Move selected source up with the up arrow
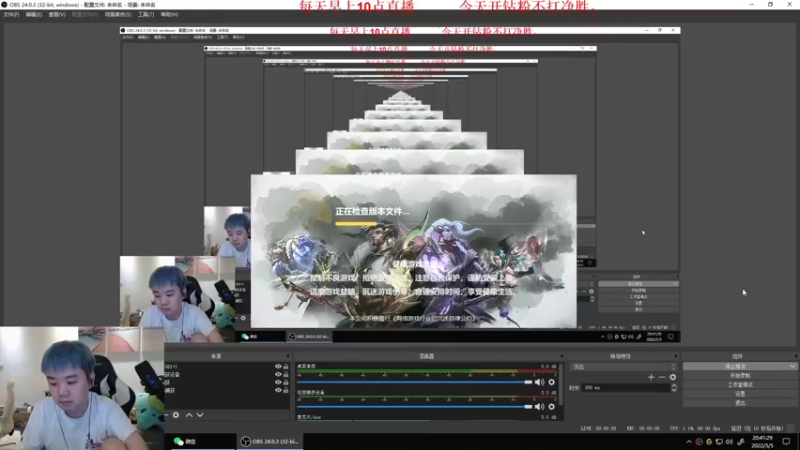Image resolution: width=800 pixels, height=450 pixels. point(189,415)
